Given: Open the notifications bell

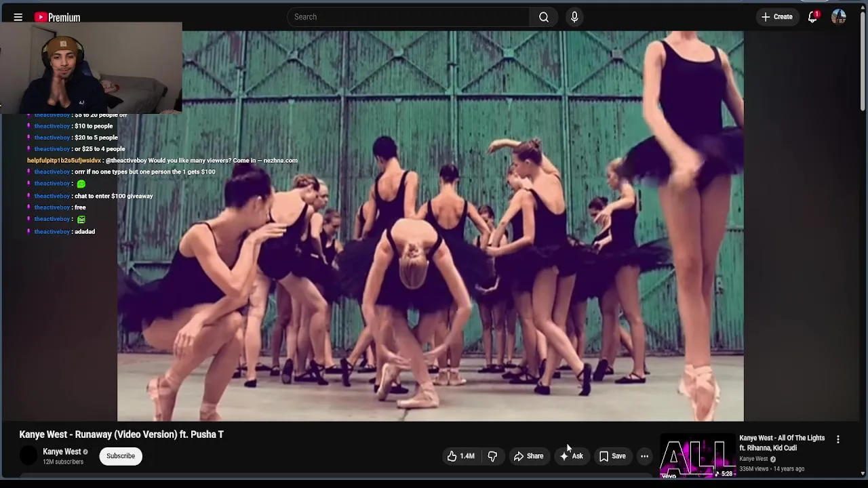Looking at the screenshot, I should pyautogui.click(x=812, y=17).
